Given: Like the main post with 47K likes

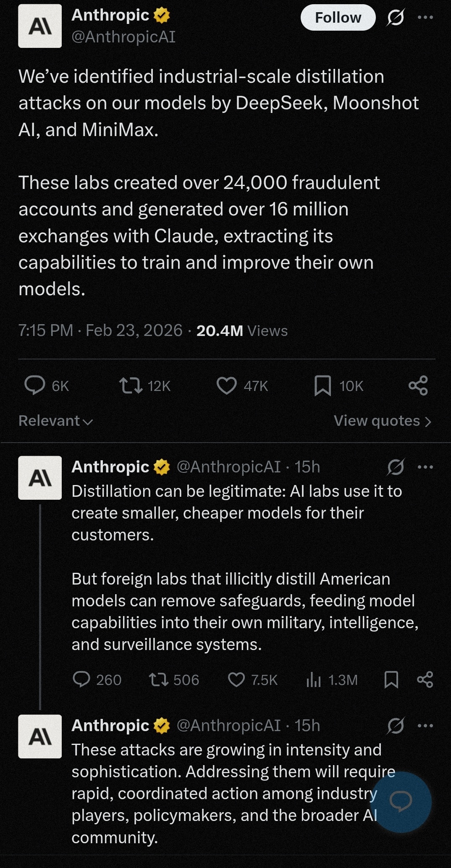Looking at the screenshot, I should pyautogui.click(x=226, y=385).
